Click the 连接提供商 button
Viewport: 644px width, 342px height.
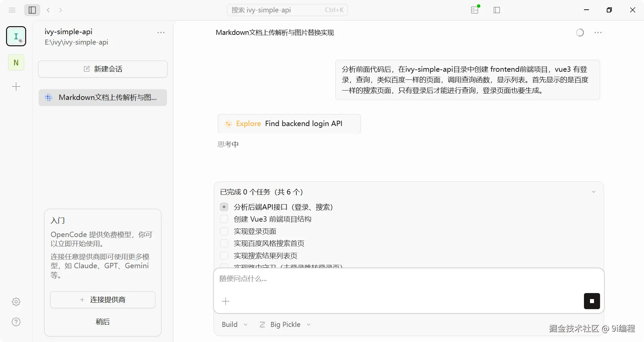coord(103,300)
